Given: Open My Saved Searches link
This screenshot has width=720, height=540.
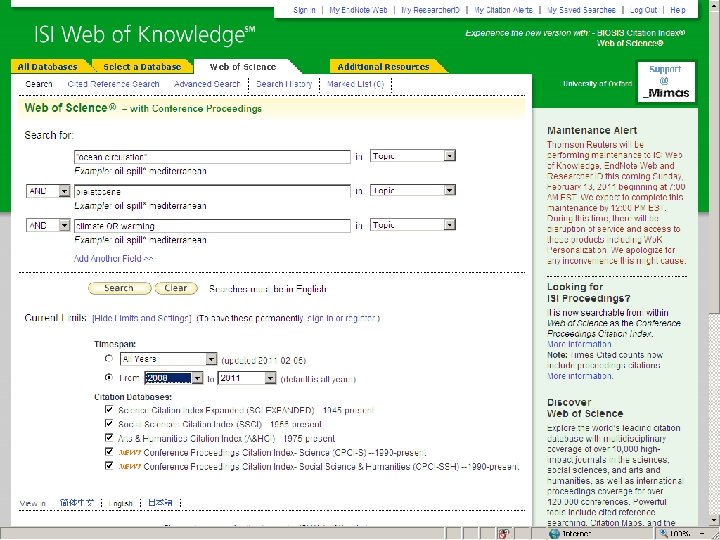Looking at the screenshot, I should (581, 10).
